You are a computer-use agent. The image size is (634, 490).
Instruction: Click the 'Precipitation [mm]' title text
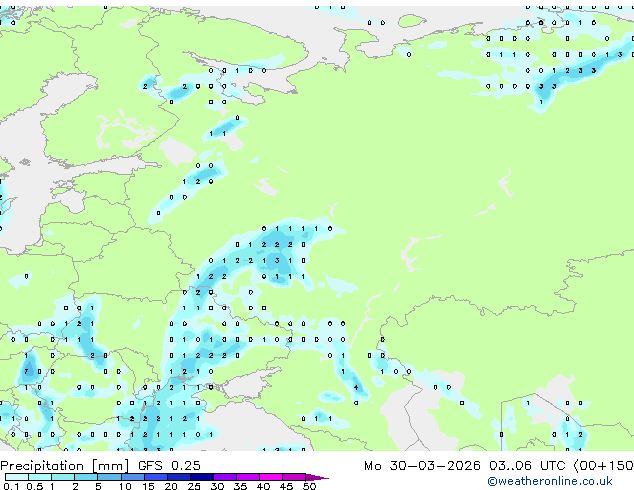coord(65,466)
